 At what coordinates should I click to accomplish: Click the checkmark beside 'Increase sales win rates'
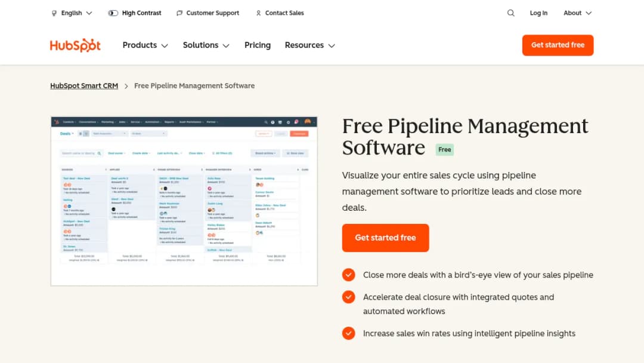349,333
